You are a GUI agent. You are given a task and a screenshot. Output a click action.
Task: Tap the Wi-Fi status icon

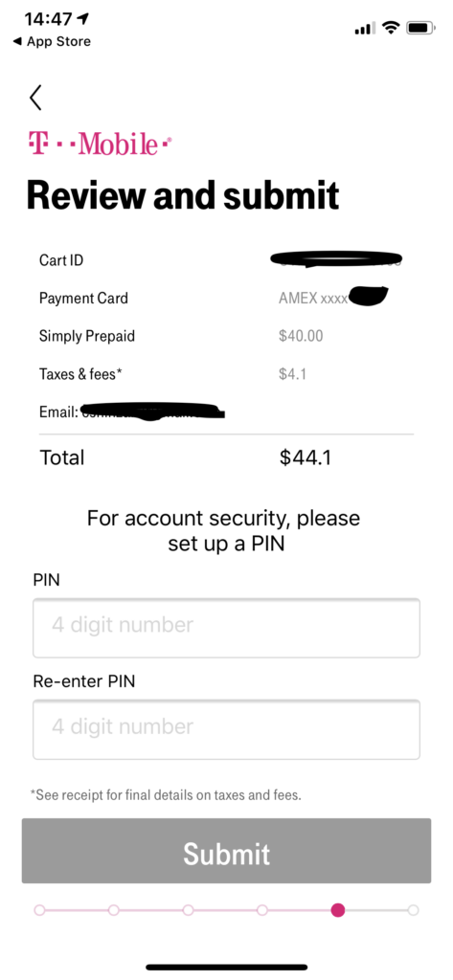coord(392,28)
